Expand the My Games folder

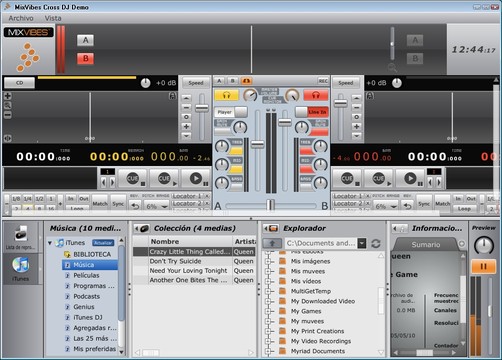pos(268,311)
